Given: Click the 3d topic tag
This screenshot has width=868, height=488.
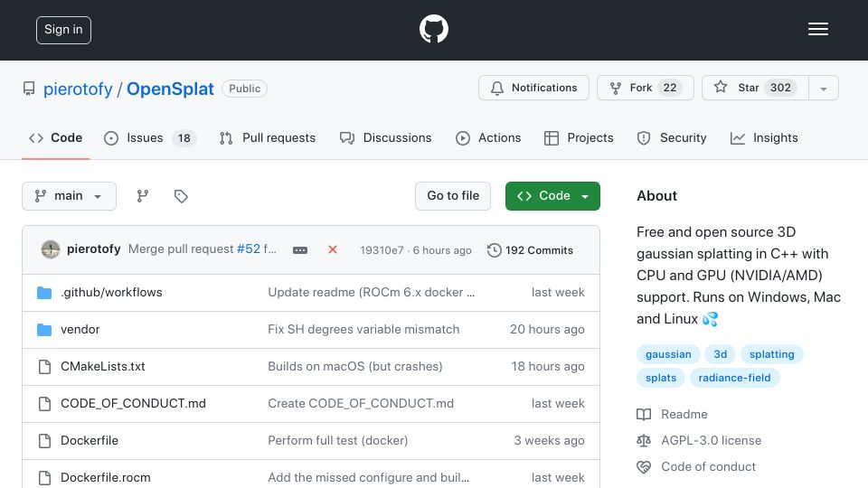Looking at the screenshot, I should pyautogui.click(x=721, y=354).
